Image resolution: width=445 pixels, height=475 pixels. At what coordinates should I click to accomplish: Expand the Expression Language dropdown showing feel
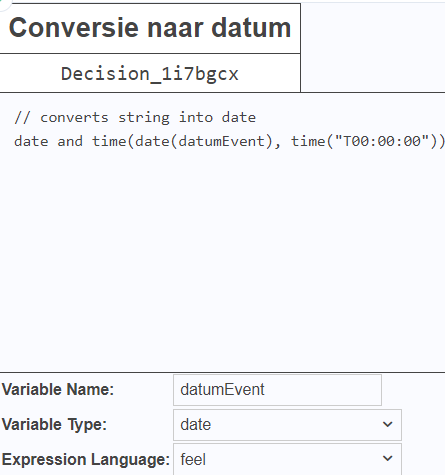click(x=287, y=459)
